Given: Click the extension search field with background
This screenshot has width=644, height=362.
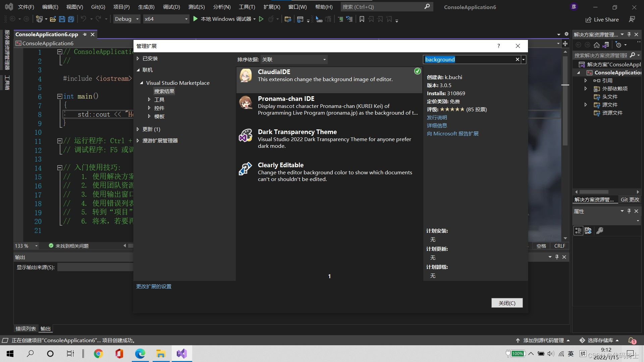Looking at the screenshot, I should [469, 60].
